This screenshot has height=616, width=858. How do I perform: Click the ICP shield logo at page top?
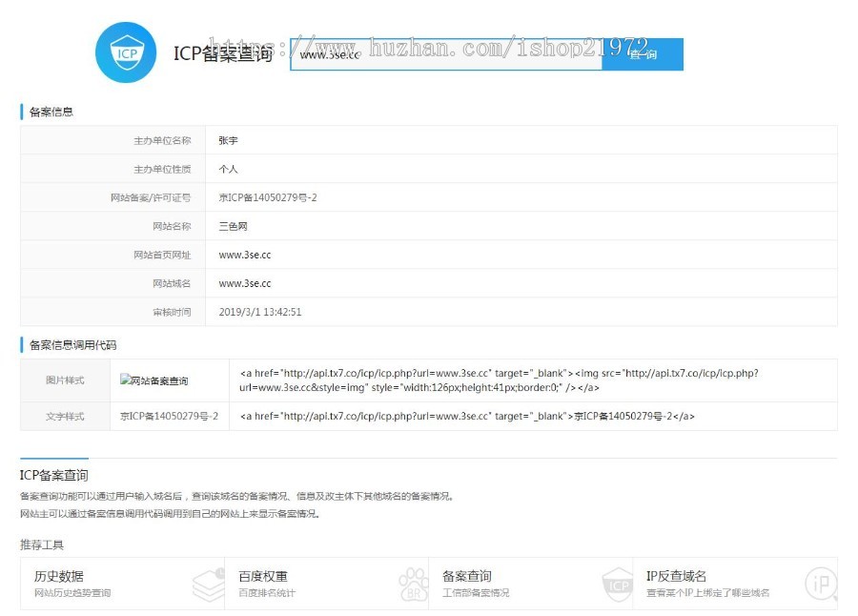pos(125,52)
